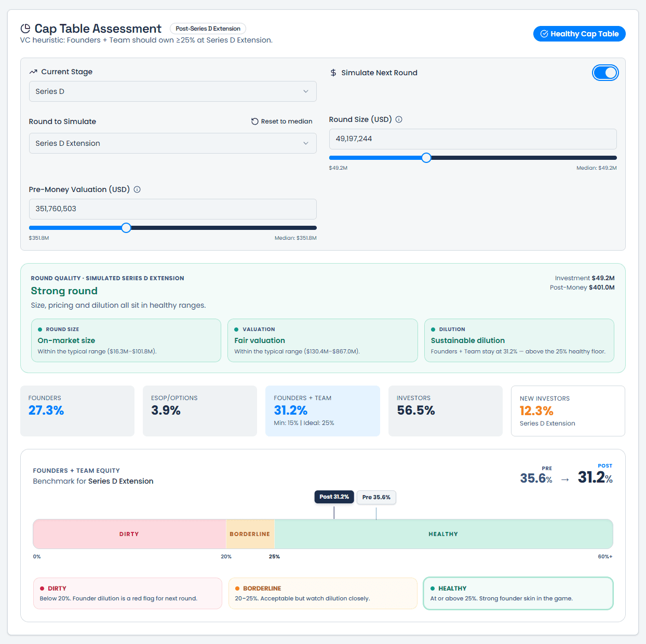Click the Pre-Money Valuation slider handle
This screenshot has height=644, width=646.
pyautogui.click(x=126, y=228)
